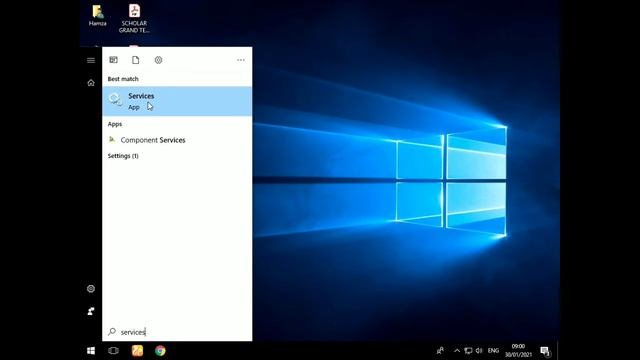Select the Hamza folder desktop icon
The height and width of the screenshot is (360, 640).
[98, 16]
